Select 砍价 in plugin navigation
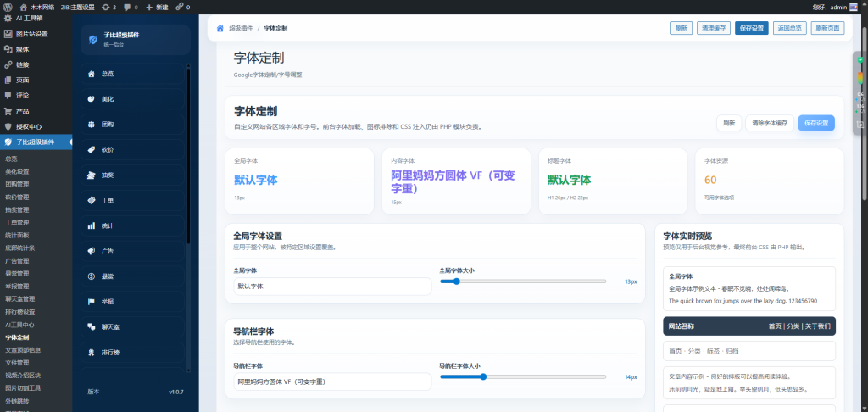Image resolution: width=868 pixels, height=412 pixels. [x=132, y=149]
